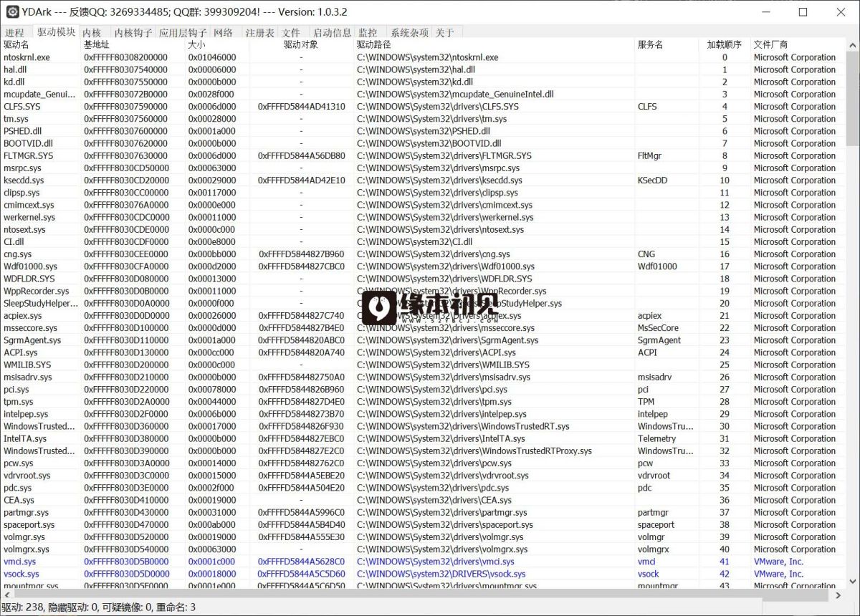Select the kd.dll driver name

click(x=14, y=82)
